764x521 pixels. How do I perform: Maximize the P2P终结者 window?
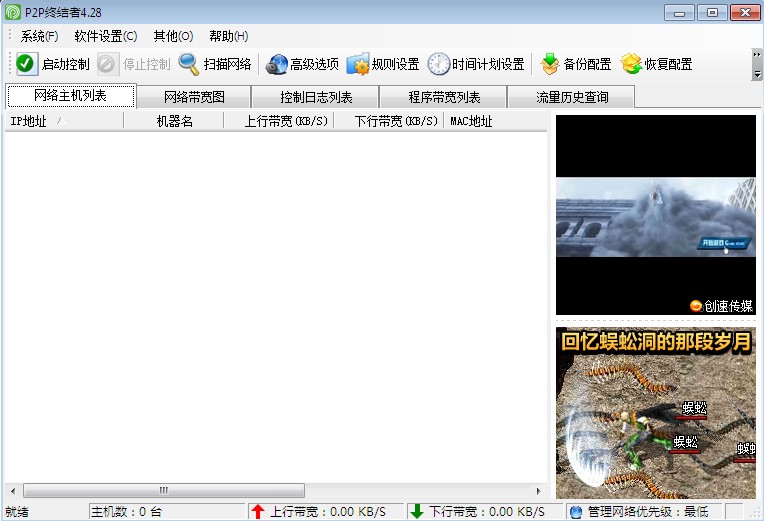coord(712,12)
